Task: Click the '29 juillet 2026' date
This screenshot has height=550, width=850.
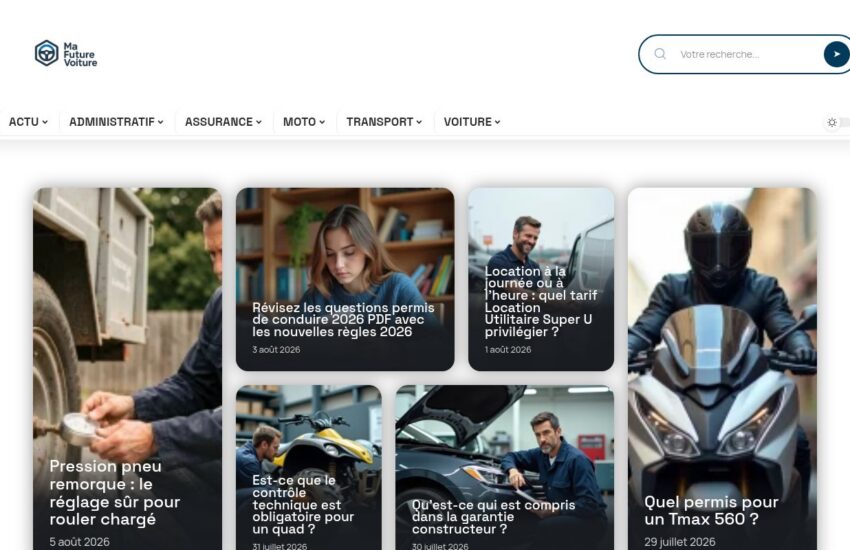Action: (679, 542)
